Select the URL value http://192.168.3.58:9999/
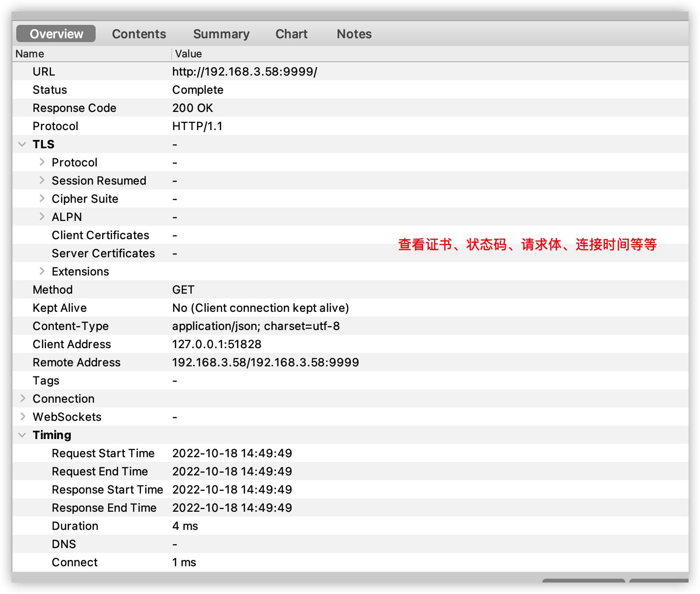Viewport: 700px width, 594px height. (244, 72)
